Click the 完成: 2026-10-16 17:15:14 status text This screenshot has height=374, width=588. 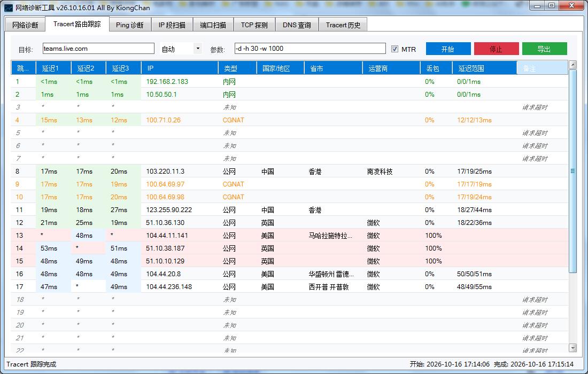pos(533,364)
